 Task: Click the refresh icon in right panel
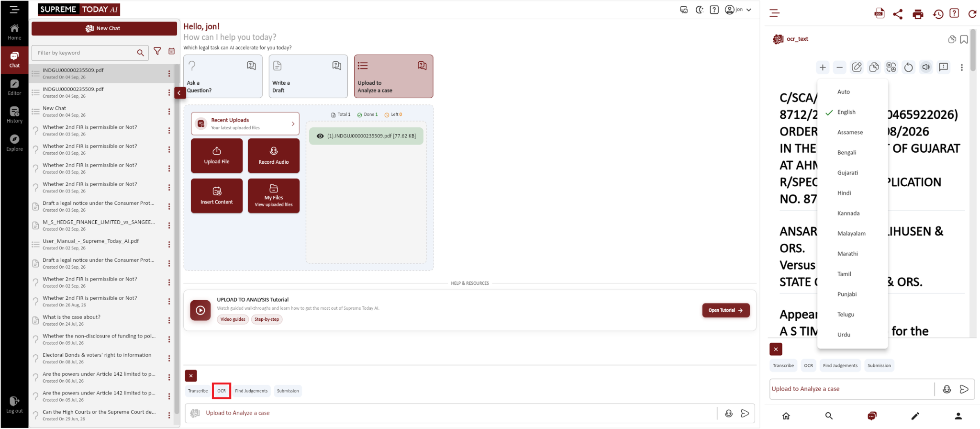point(972,14)
